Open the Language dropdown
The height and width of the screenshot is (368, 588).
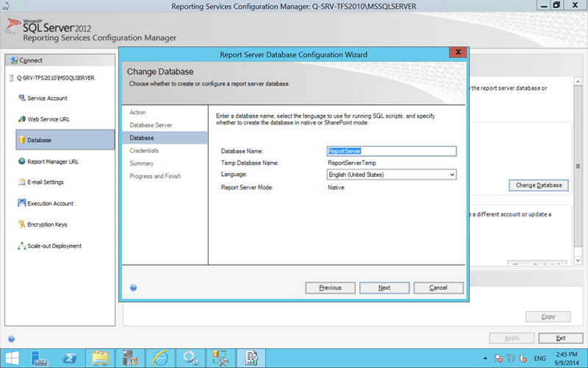click(392, 174)
